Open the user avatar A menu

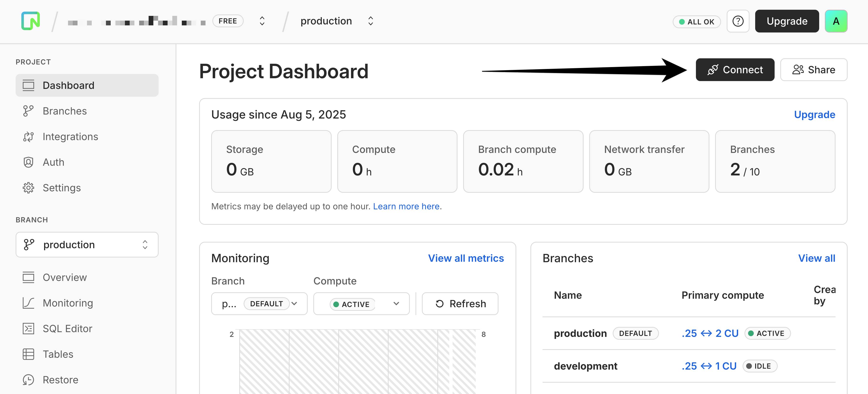[836, 21]
